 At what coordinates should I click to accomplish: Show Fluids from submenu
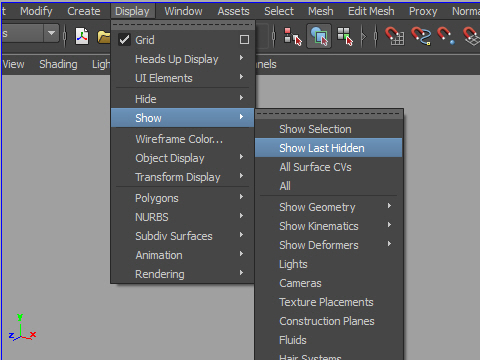coord(329,340)
